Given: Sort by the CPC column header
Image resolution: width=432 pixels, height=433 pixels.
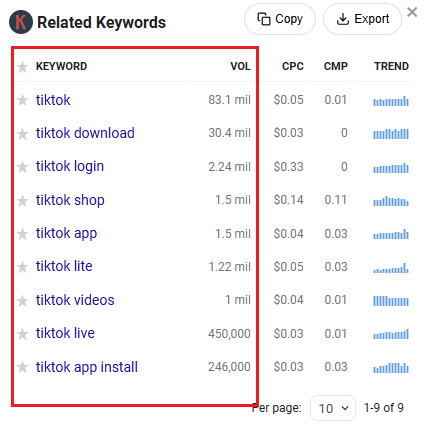Looking at the screenshot, I should coord(293,66).
